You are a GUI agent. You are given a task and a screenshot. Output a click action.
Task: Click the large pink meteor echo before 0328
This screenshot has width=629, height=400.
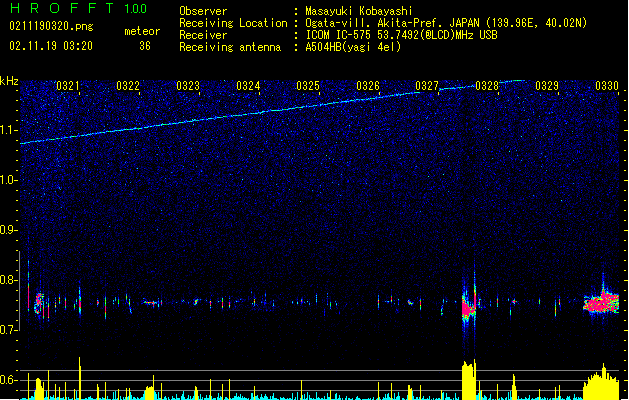pos(468,307)
